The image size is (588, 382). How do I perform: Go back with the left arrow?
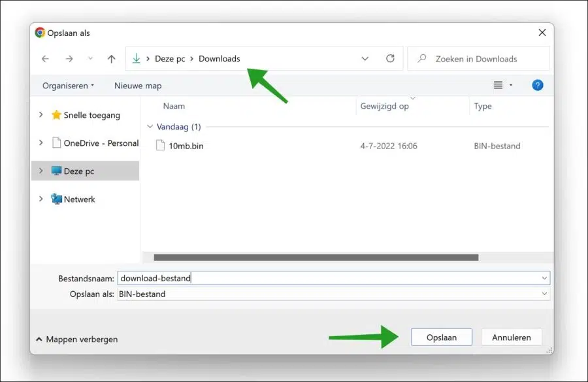pos(45,59)
